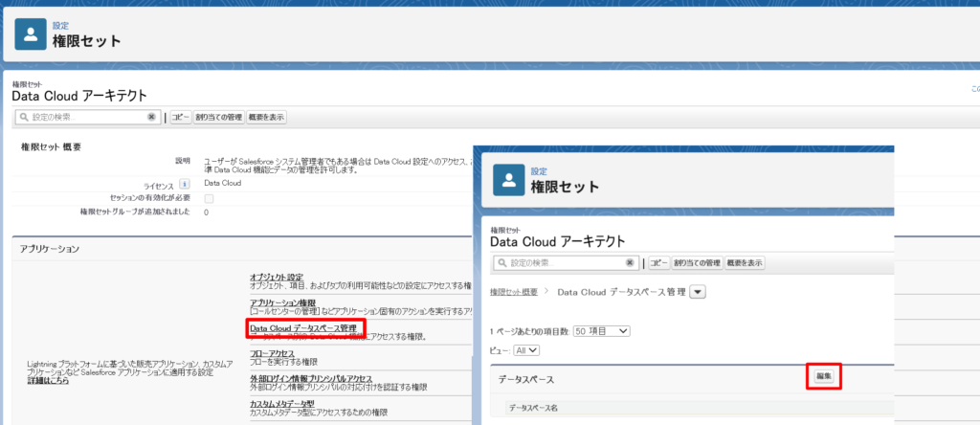This screenshot has width=980, height=425.
Task: Click the magnifier icon in the background search box
Action: pos(23,117)
